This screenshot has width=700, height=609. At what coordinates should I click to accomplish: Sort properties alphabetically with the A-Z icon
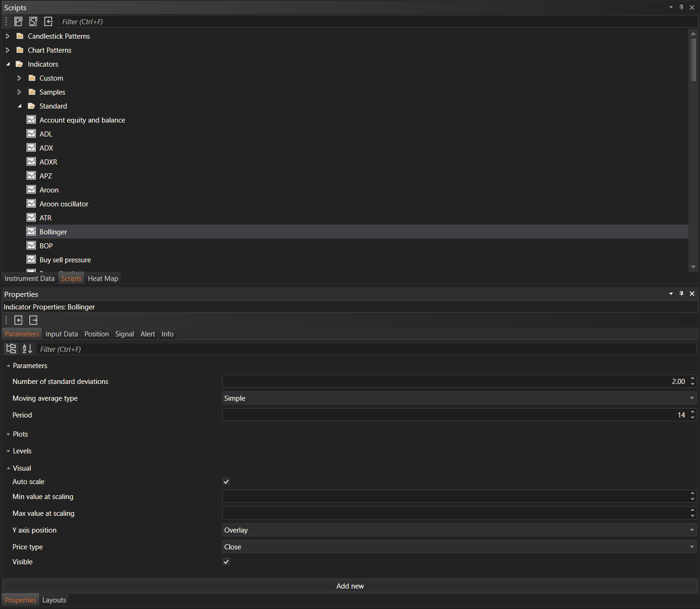[x=27, y=349]
